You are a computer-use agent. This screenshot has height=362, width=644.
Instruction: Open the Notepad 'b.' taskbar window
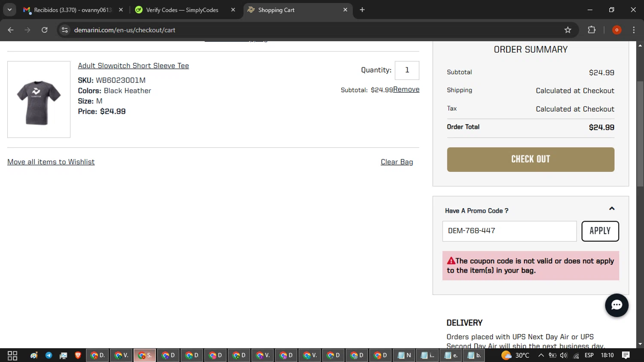pyautogui.click(x=474, y=356)
